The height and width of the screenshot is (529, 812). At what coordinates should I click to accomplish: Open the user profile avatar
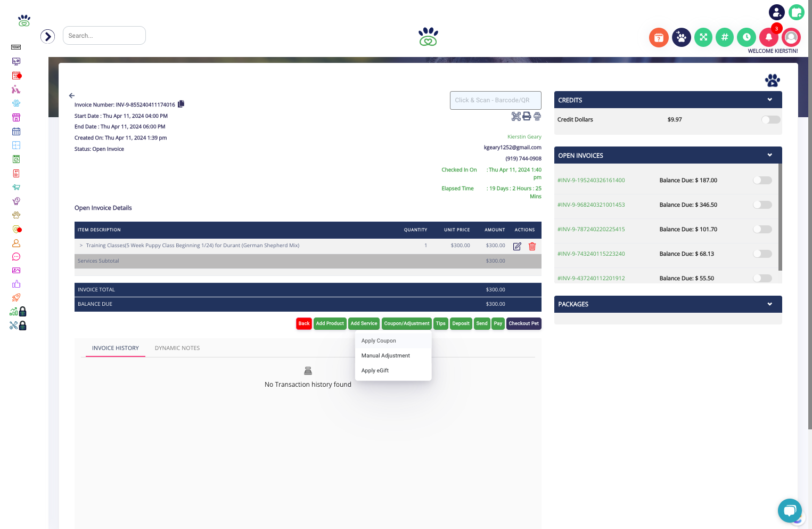791,37
